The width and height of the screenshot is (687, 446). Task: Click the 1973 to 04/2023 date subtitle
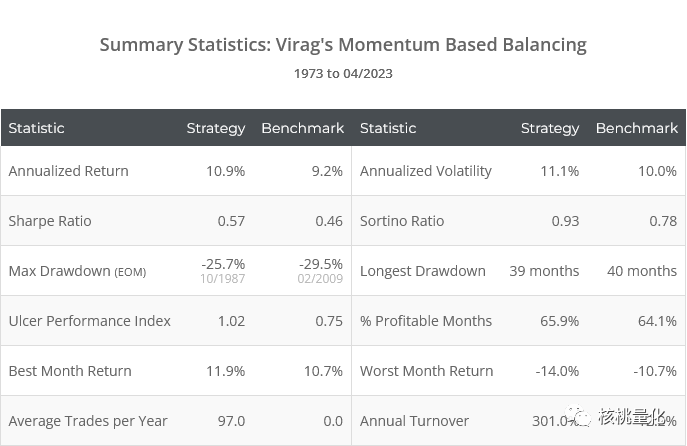pos(343,73)
